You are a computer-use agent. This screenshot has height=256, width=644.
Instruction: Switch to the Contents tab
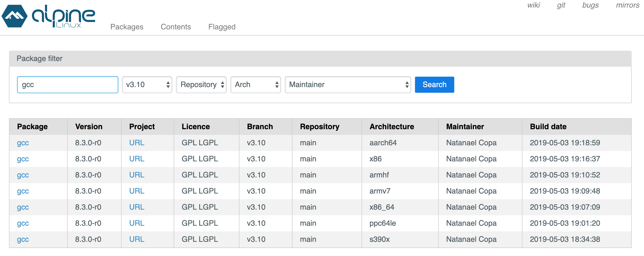pos(176,27)
